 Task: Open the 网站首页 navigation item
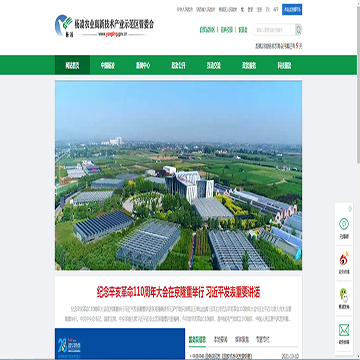click(x=72, y=65)
